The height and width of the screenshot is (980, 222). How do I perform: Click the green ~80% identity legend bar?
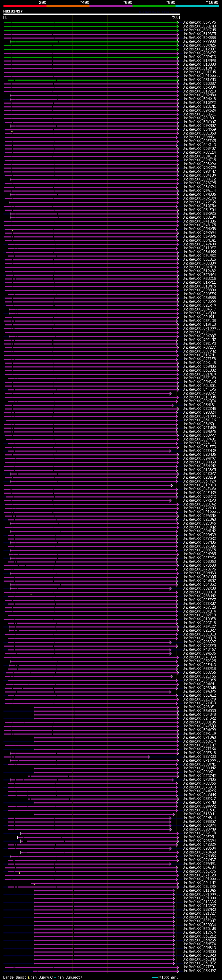tap(154, 6)
